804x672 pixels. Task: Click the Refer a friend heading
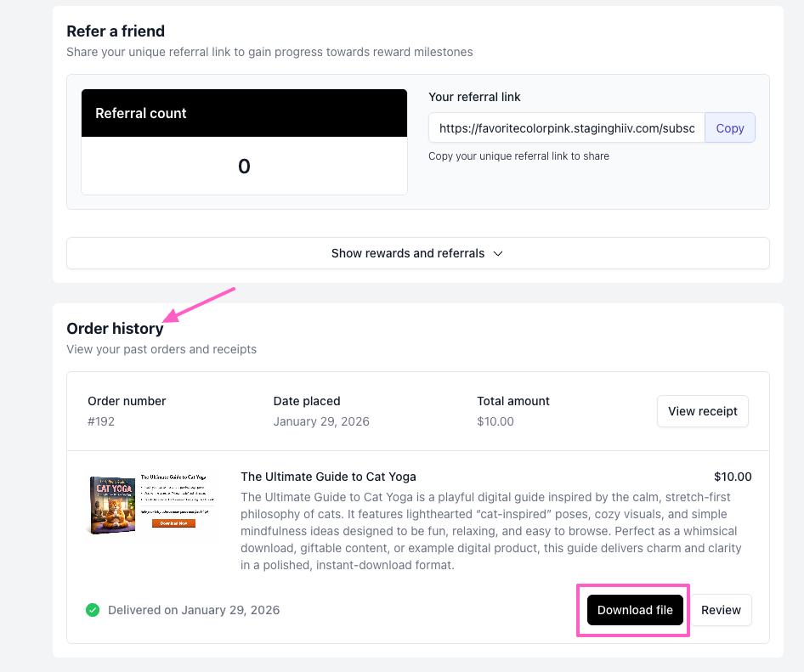[x=116, y=31]
